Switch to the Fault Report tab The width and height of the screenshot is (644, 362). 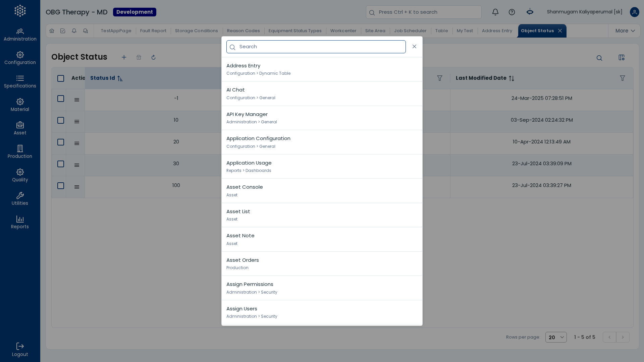[x=153, y=31]
